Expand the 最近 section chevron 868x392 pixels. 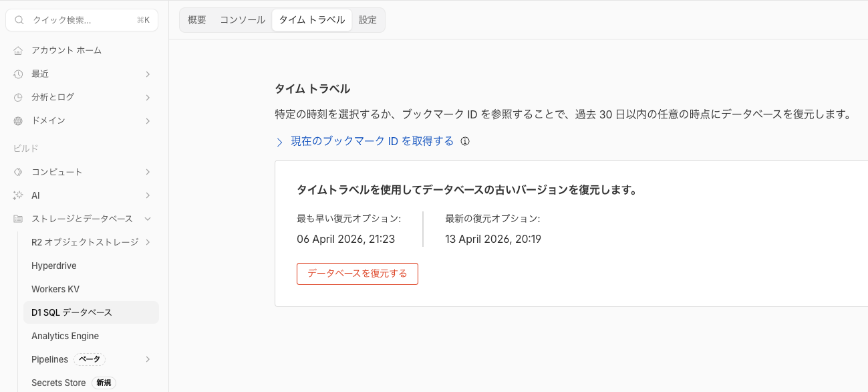(x=148, y=74)
